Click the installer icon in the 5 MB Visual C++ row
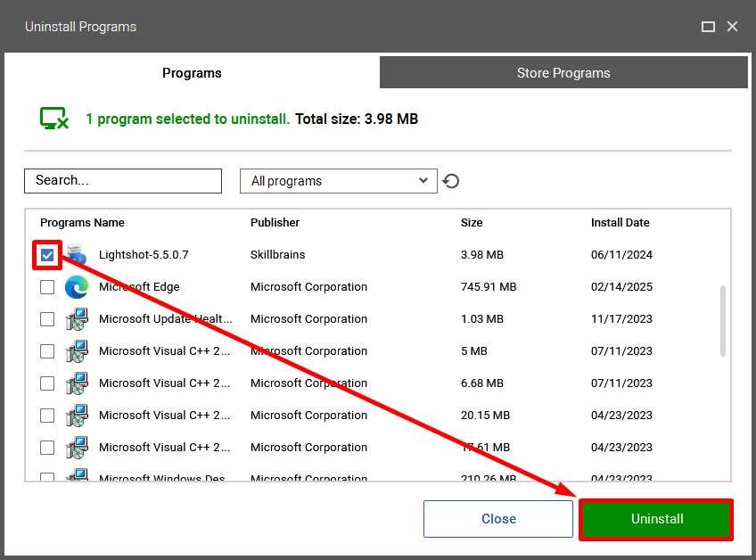This screenshot has width=756, height=560. pos(77,351)
